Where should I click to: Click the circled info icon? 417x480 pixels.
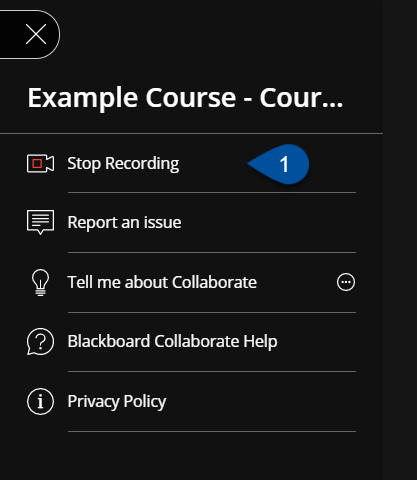pyautogui.click(x=40, y=401)
